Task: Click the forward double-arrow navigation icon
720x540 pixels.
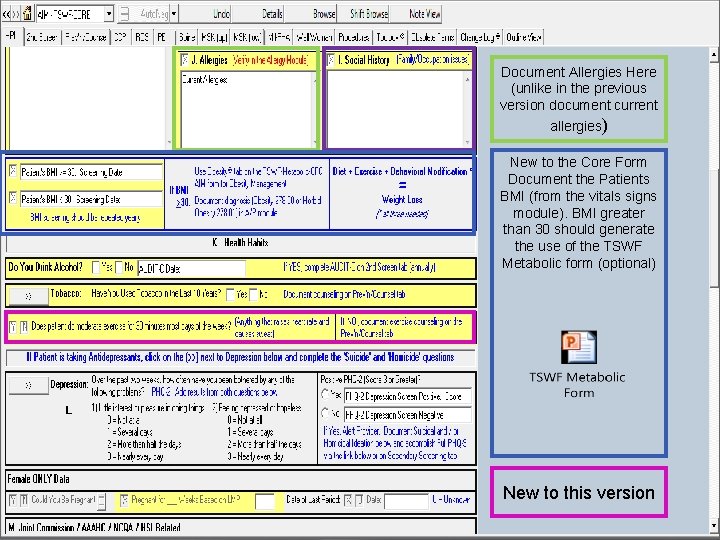Action: (x=16, y=14)
